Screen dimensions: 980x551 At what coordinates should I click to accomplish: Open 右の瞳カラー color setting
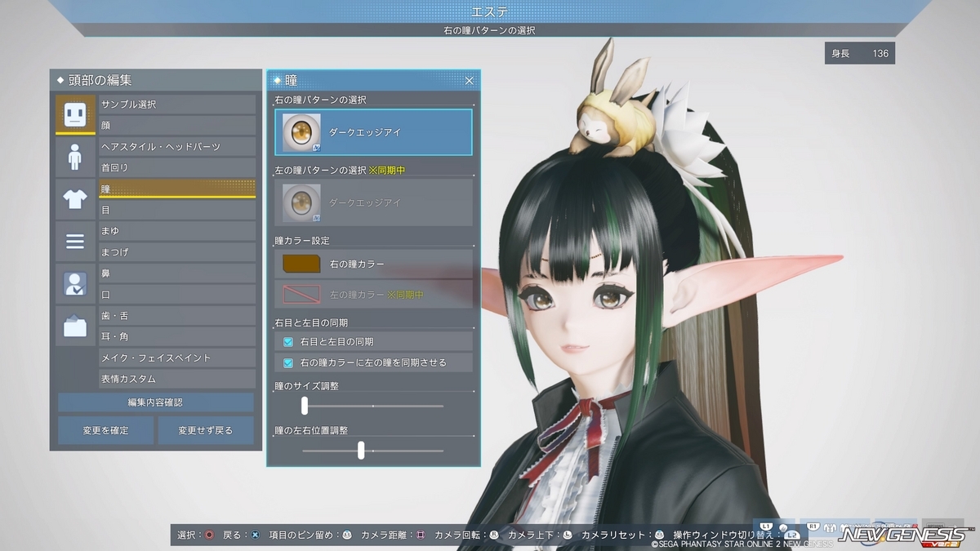click(x=373, y=264)
